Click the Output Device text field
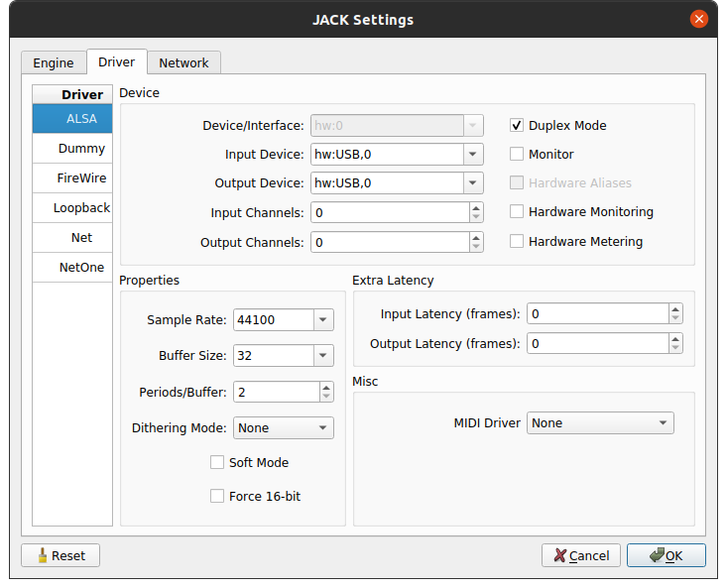Screen dimensions: 727x588 coord(387,183)
